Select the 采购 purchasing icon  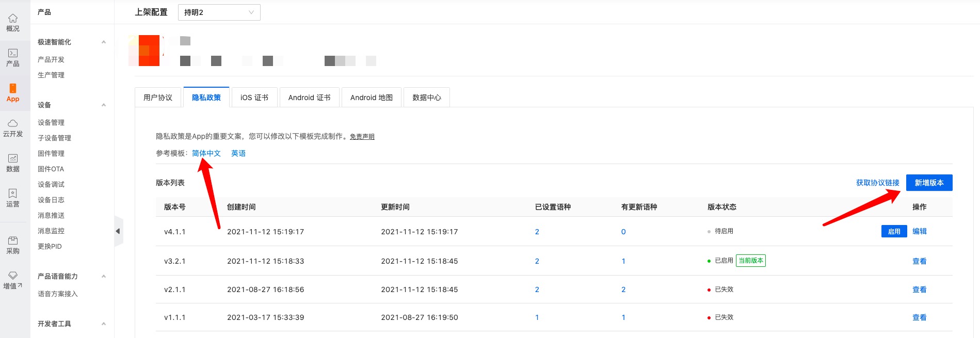pyautogui.click(x=13, y=241)
